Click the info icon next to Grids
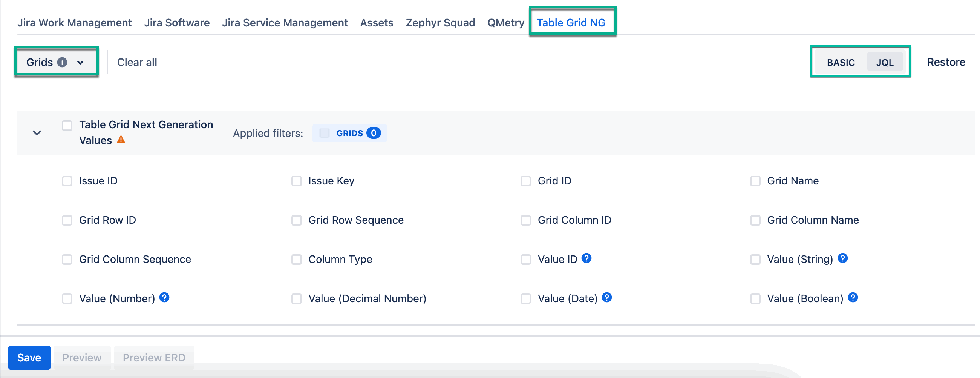Image resolution: width=980 pixels, height=378 pixels. 63,62
